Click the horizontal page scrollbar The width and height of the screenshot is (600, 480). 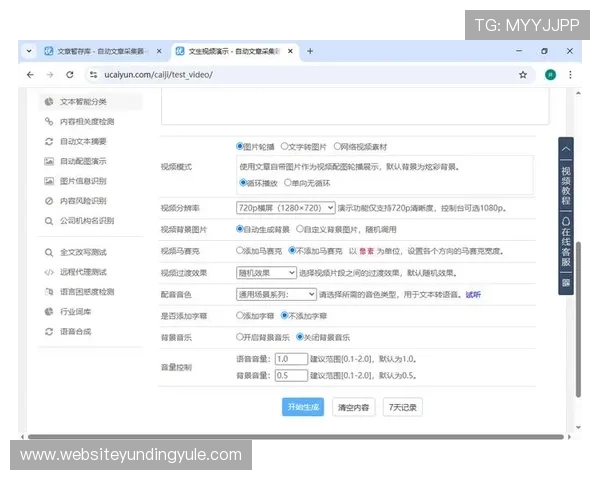296,437
